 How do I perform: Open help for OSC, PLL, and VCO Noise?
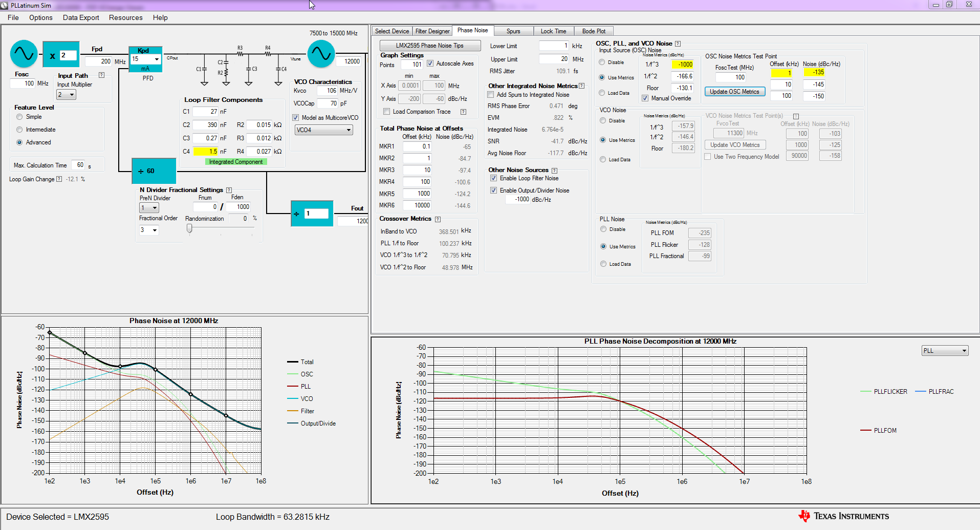tap(678, 44)
